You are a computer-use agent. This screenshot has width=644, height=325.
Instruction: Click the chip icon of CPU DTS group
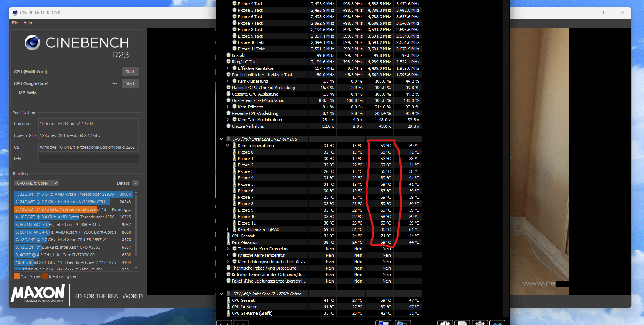228,139
